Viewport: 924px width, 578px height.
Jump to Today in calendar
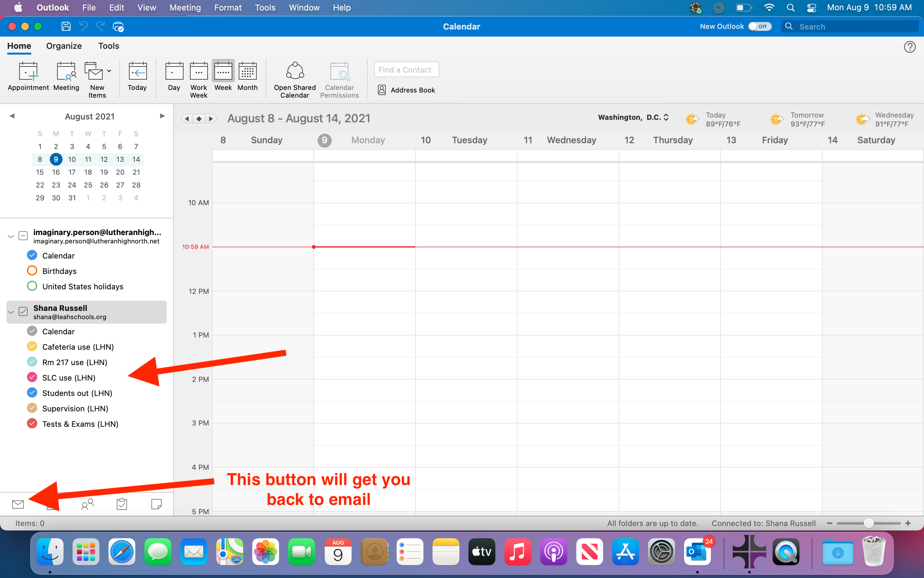pyautogui.click(x=137, y=76)
